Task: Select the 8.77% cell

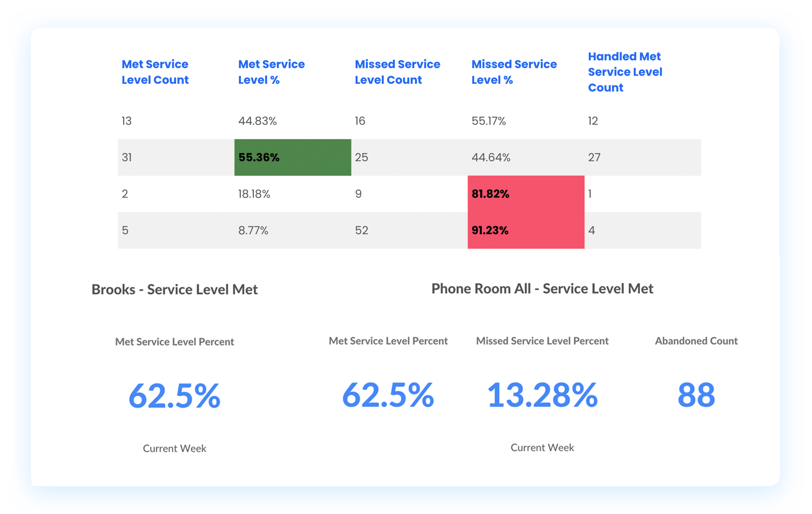Action: pyautogui.click(x=293, y=230)
